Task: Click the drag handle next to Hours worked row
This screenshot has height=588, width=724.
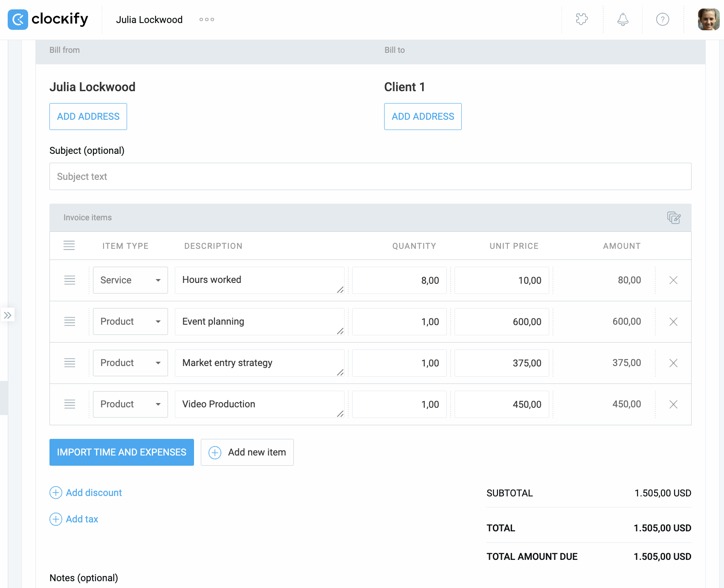Action: click(70, 280)
